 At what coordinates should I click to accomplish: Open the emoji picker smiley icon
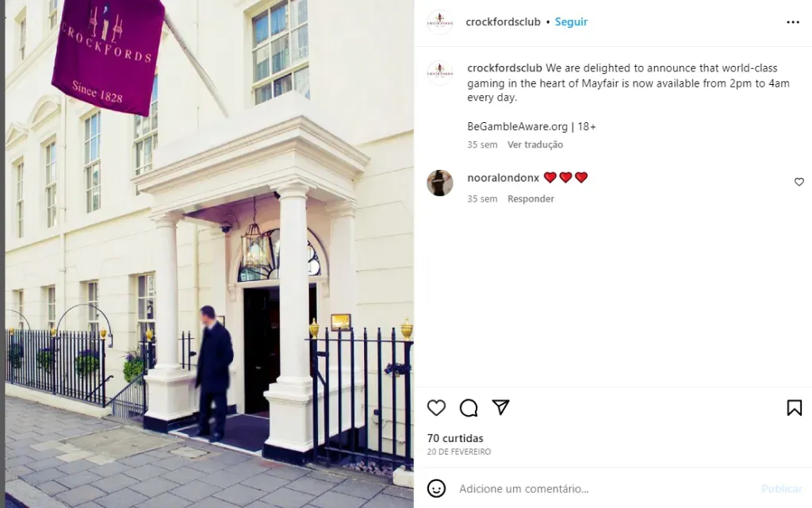click(x=436, y=488)
